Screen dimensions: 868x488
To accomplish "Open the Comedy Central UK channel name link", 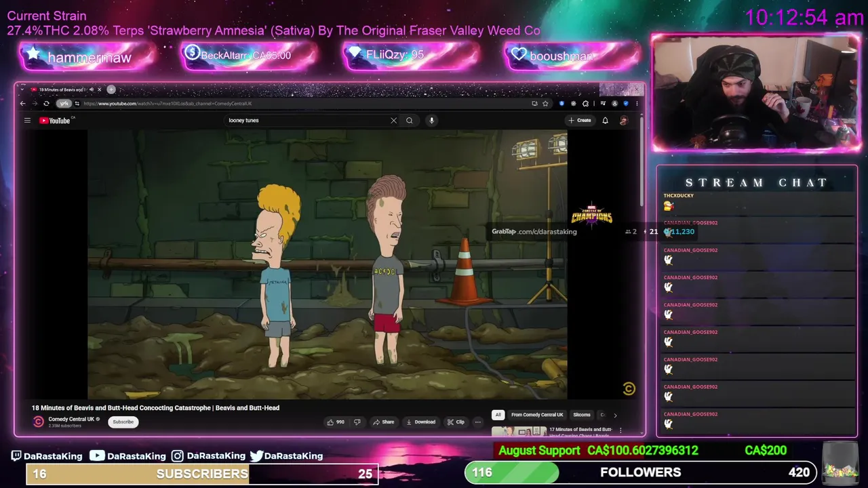I will (71, 419).
